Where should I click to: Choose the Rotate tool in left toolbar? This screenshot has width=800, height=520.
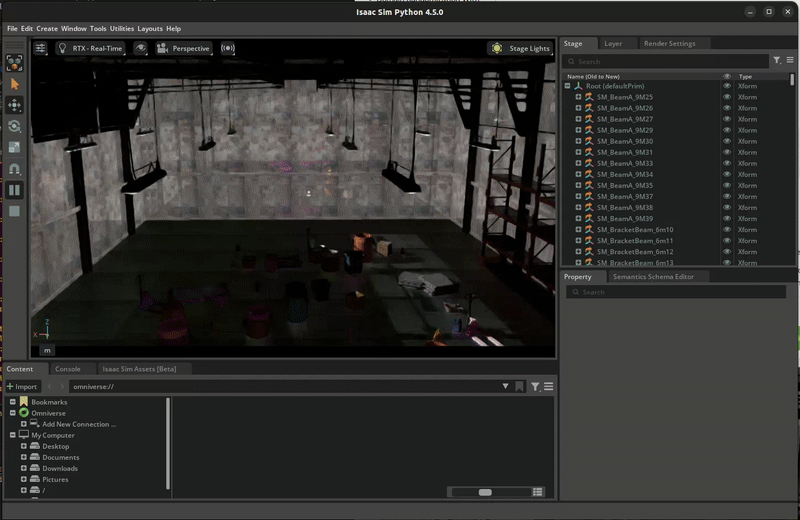pyautogui.click(x=14, y=126)
